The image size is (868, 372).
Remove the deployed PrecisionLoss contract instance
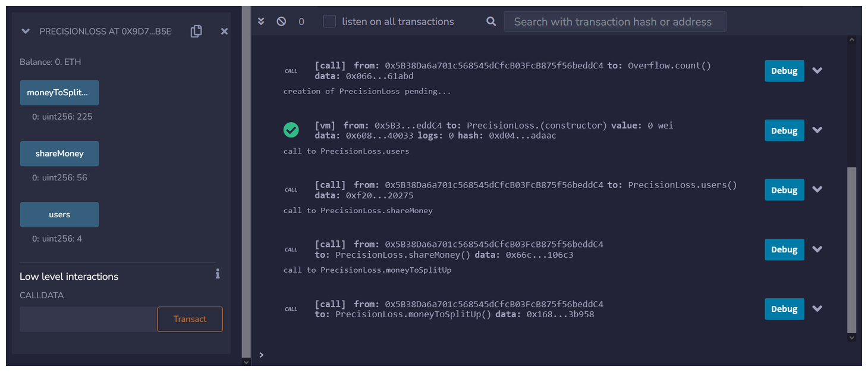(x=224, y=32)
